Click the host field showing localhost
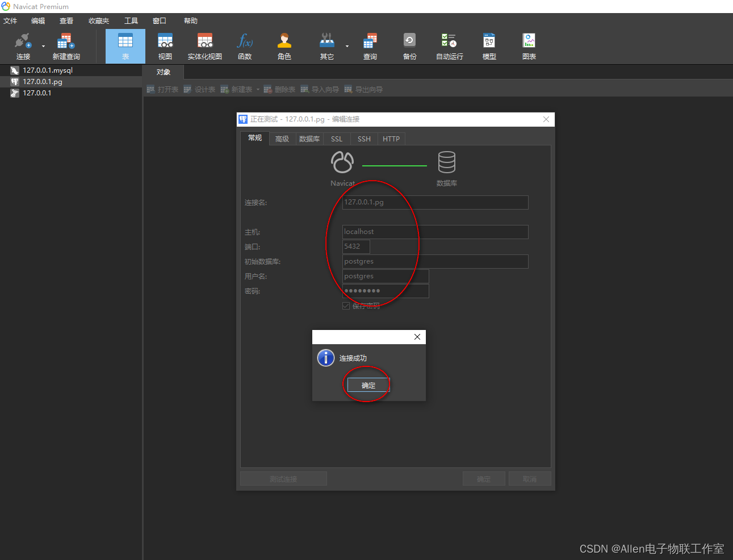The width and height of the screenshot is (733, 560). pyautogui.click(x=435, y=232)
